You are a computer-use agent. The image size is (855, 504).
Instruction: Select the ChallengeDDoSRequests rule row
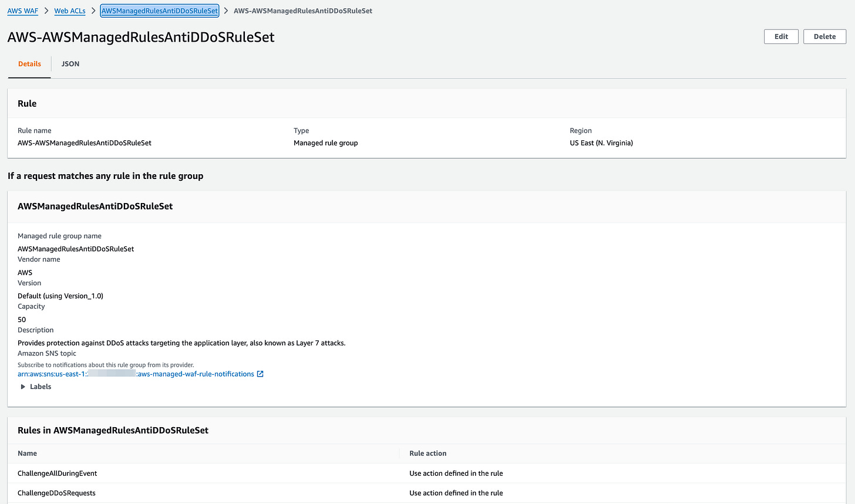[426, 493]
